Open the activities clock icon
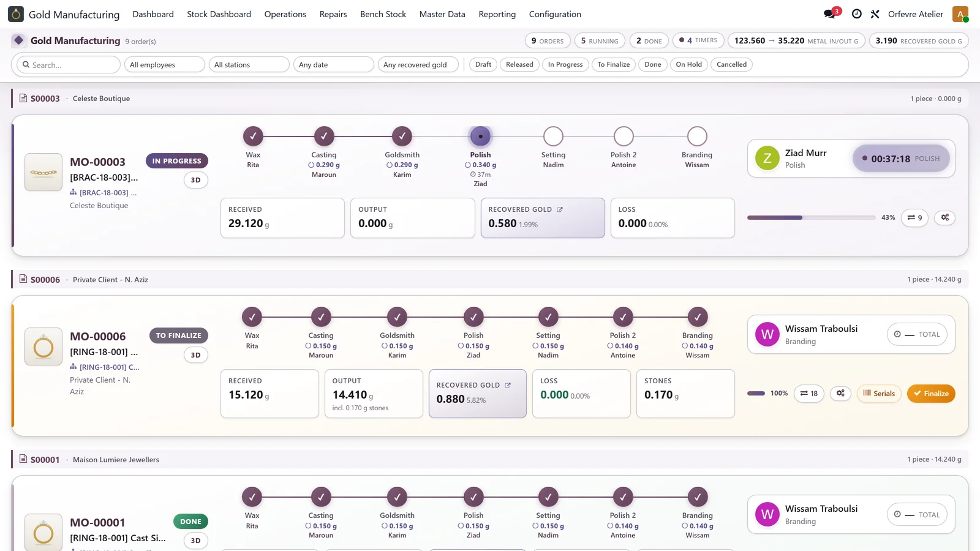The height and width of the screenshot is (551, 980). pos(857,14)
